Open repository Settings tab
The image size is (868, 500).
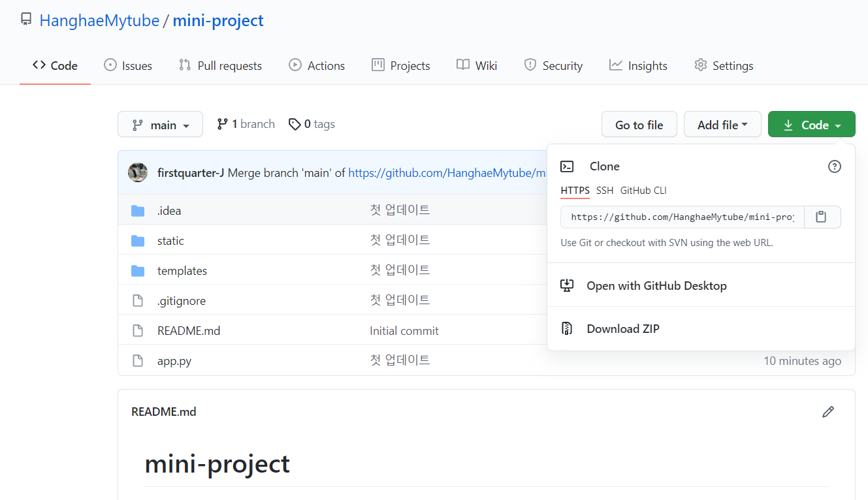[724, 65]
